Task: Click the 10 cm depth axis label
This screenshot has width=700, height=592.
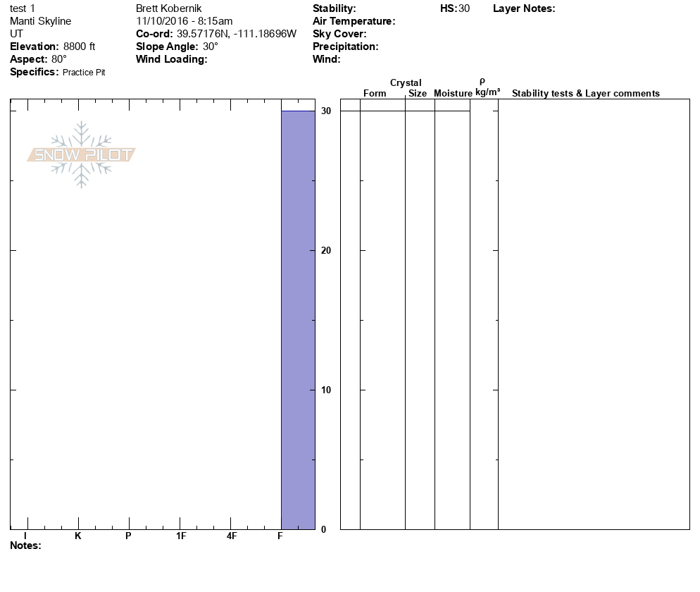Action: pos(326,390)
